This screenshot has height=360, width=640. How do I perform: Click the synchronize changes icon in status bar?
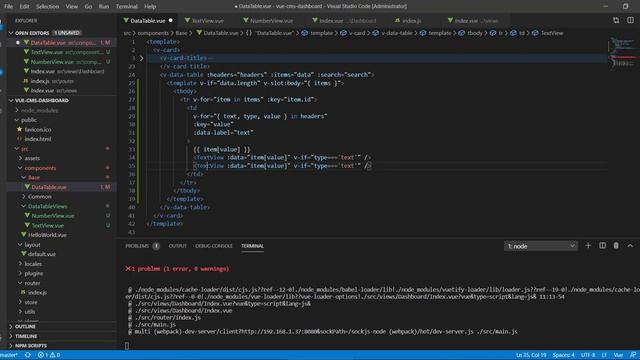pos(28,355)
